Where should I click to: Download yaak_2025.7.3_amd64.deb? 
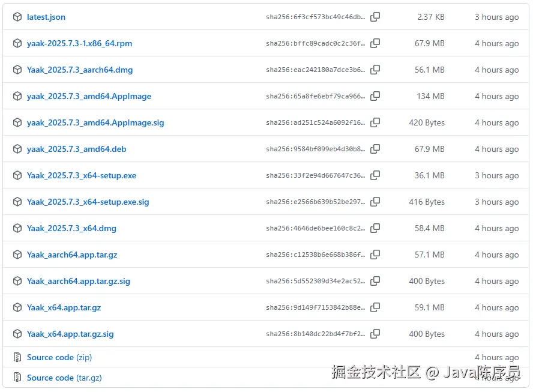click(x=76, y=149)
